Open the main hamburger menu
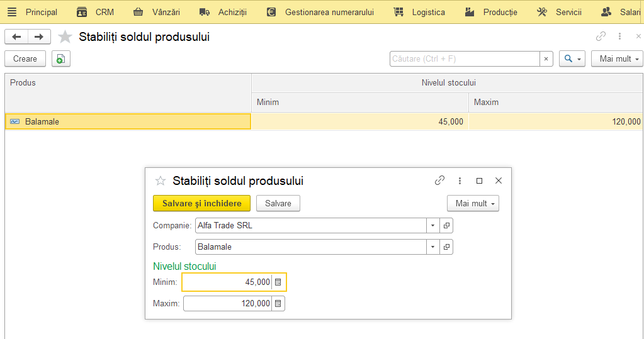644x339 pixels. point(12,12)
